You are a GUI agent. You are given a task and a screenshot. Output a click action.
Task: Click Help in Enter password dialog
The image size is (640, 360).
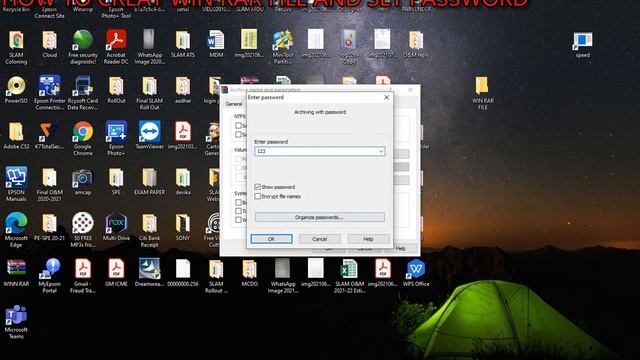pos(368,239)
